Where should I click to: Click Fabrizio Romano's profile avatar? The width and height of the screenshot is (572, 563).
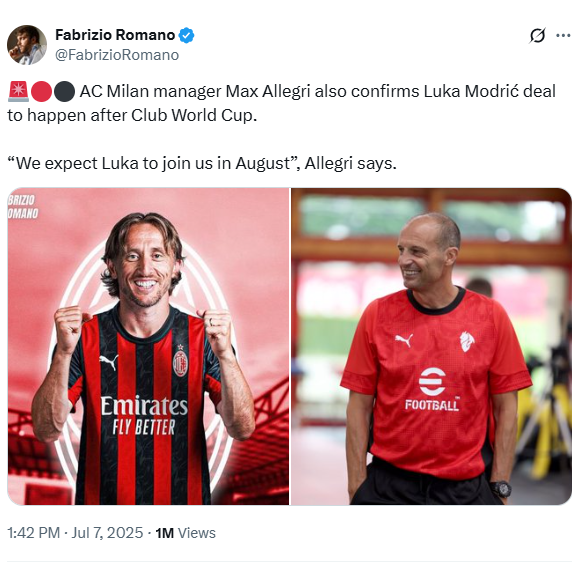[x=27, y=45]
